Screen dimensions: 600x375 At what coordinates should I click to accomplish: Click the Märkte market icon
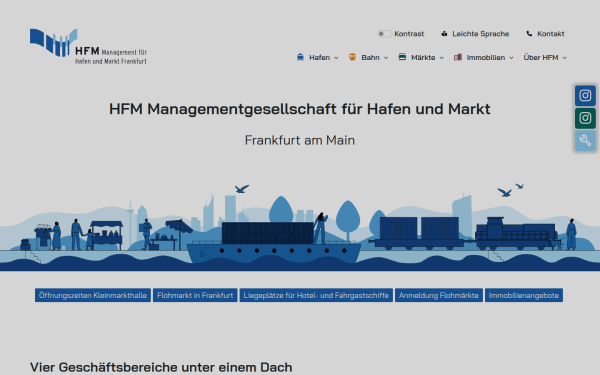coord(402,57)
